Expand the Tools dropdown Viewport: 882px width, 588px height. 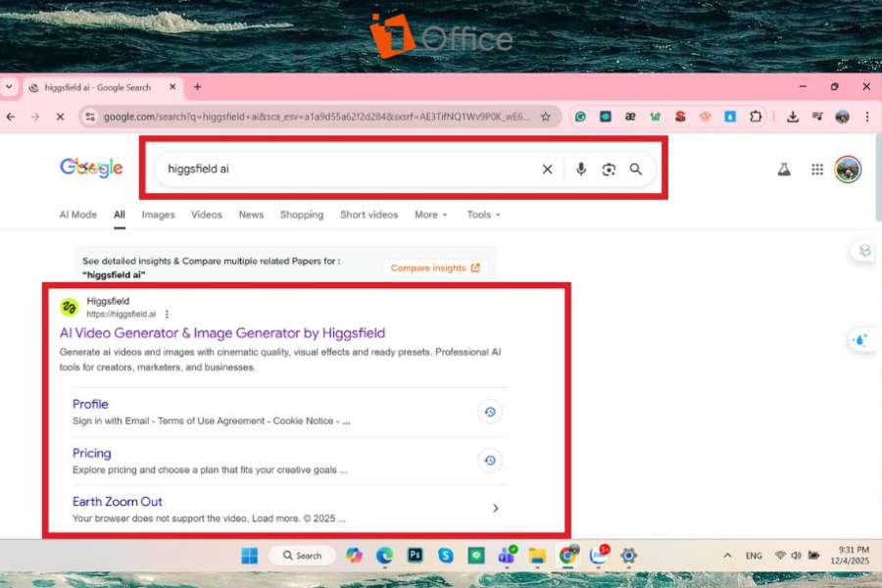point(483,215)
